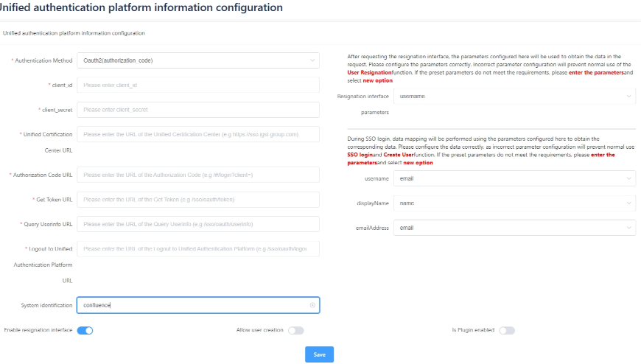This screenshot has width=641, height=364.
Task: Click the System identification text field
Action: (192, 305)
